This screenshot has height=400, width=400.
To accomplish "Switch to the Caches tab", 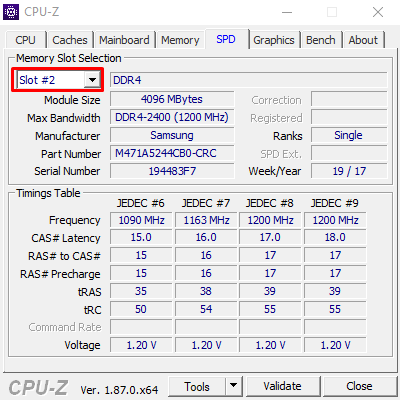I will (x=70, y=40).
